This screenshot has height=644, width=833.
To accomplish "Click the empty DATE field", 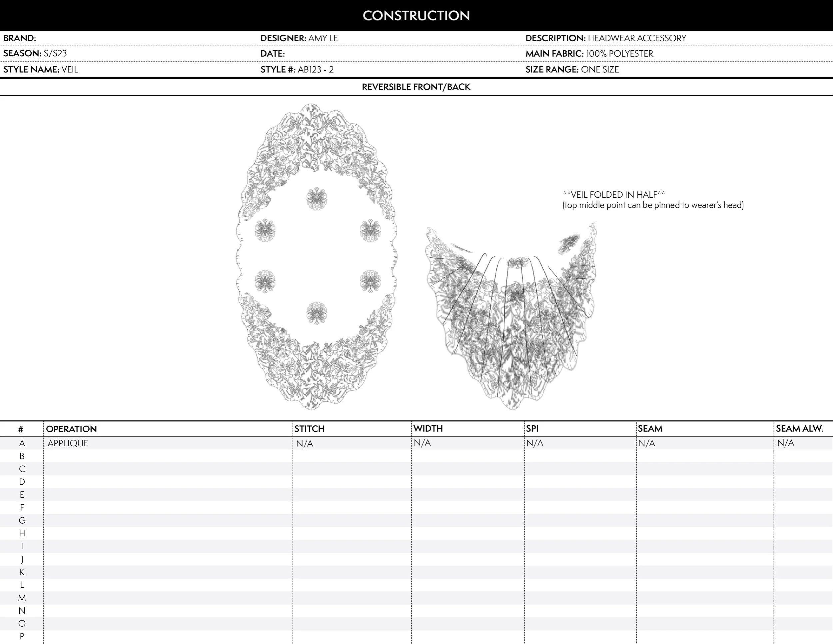I will click(272, 54).
